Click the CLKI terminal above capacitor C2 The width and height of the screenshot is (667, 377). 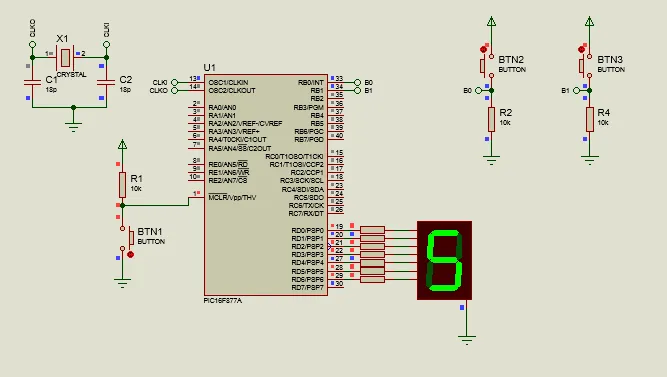106,44
